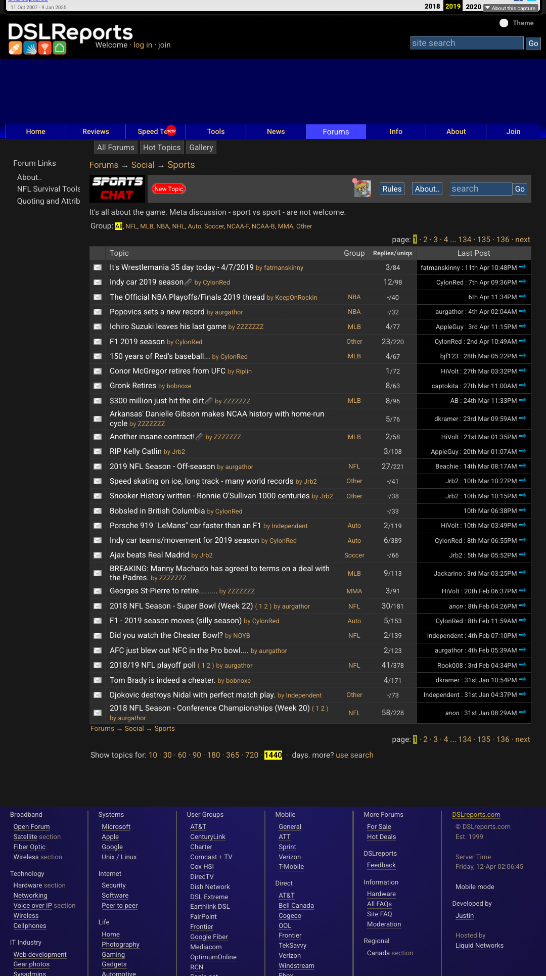The height and width of the screenshot is (980, 546).
Task: Open the Hot Topics subtab
Action: click(x=162, y=148)
